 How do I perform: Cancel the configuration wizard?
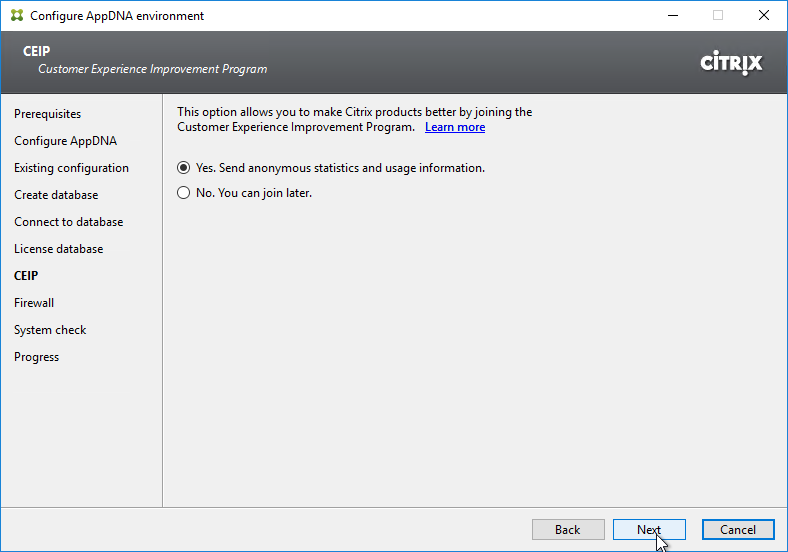738,530
